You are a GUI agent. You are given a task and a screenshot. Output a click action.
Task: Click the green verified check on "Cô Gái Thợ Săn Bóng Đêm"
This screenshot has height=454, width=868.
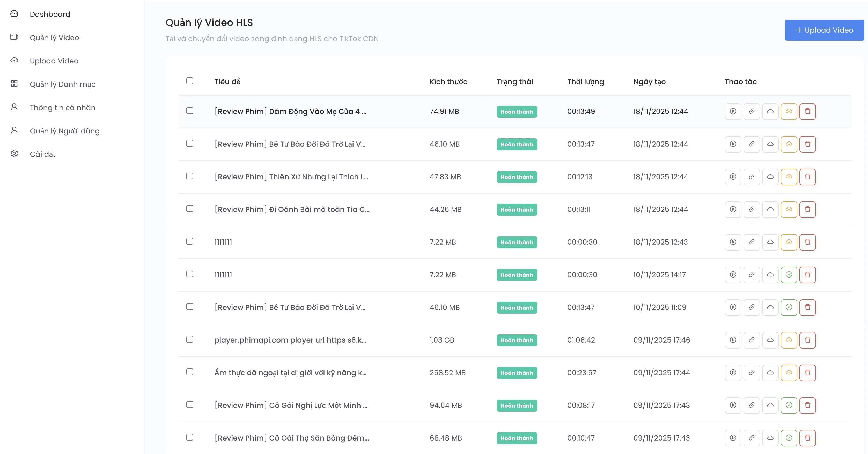789,438
